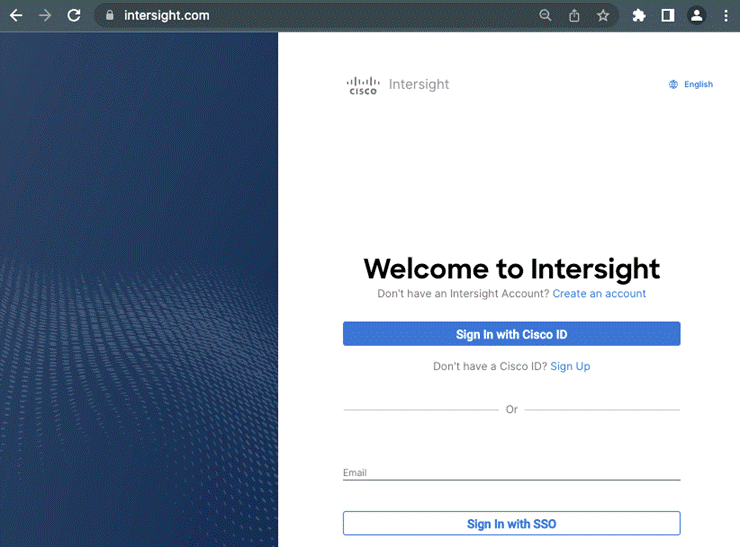Share this page using the share icon
This screenshot has width=740, height=547.
pos(574,16)
